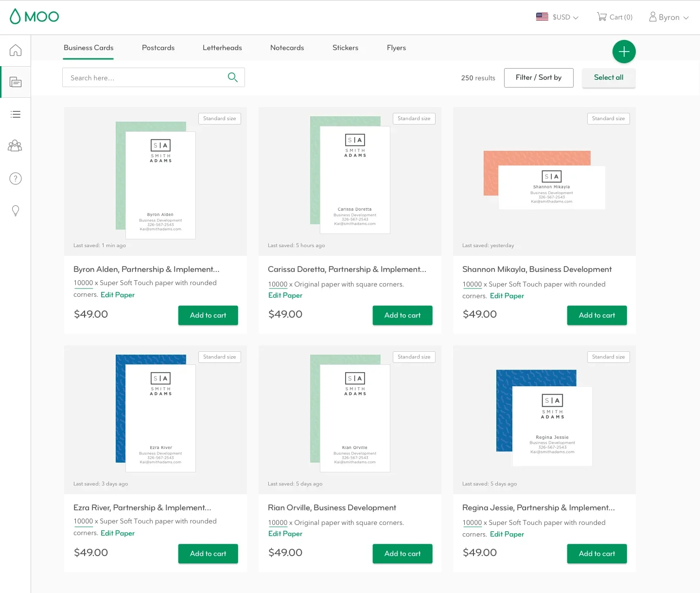Open Rian Orville card thumbnail
Screen dimensions: 700x593
coord(350,413)
